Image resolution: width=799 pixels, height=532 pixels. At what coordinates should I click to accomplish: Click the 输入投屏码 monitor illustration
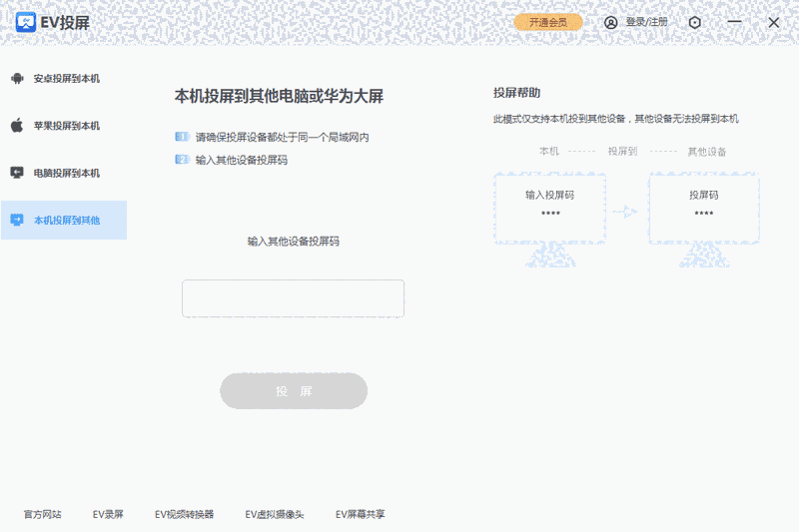click(x=550, y=220)
